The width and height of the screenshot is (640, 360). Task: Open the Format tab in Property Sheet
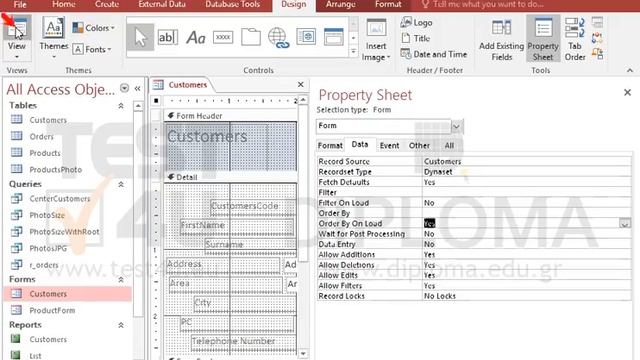330,145
